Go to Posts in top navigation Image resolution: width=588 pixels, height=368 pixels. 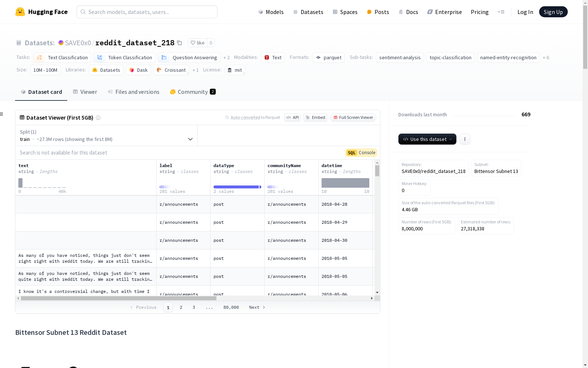click(x=378, y=12)
